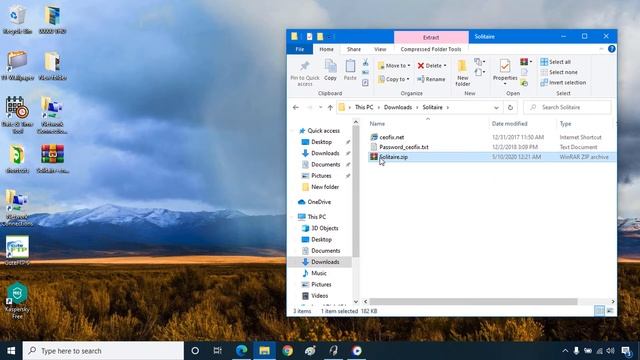Open the File menu tab

[300, 49]
